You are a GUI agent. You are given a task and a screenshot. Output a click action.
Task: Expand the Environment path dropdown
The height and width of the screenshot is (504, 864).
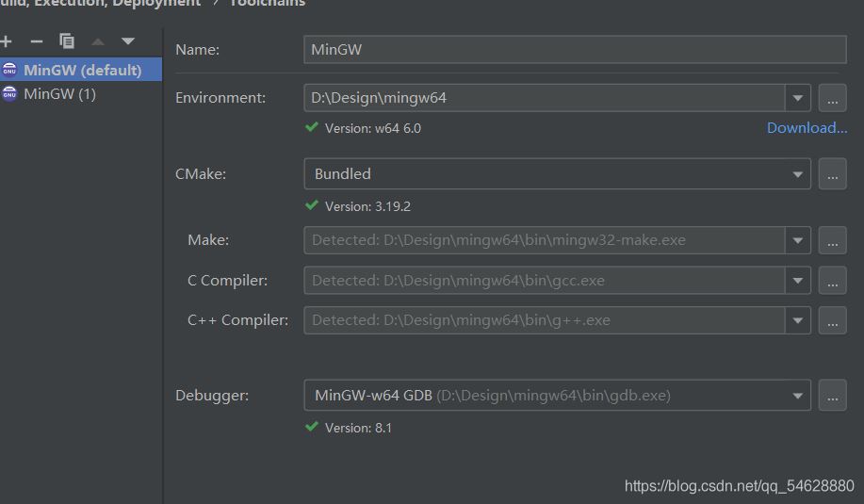[798, 97]
